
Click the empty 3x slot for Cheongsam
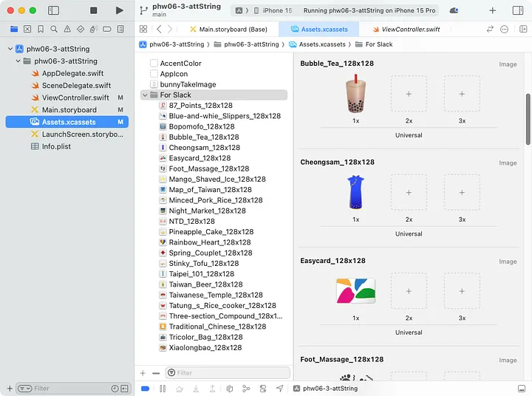(x=462, y=192)
